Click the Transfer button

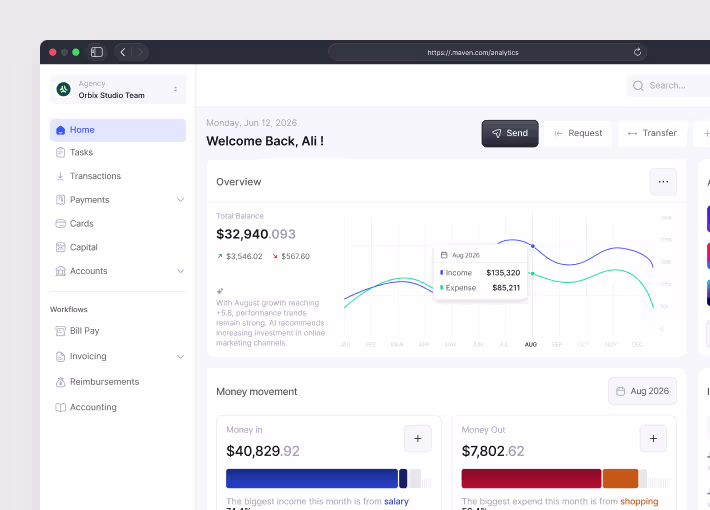pyautogui.click(x=652, y=133)
